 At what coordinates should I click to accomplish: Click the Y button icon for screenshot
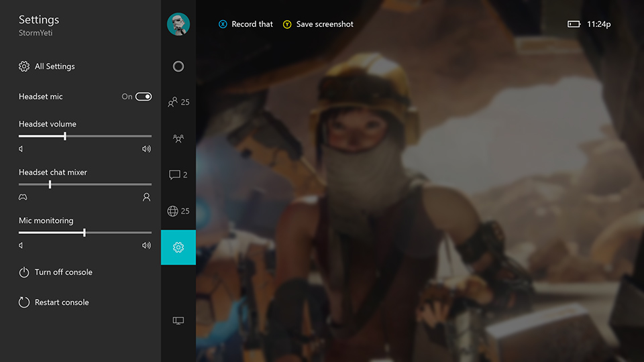[287, 24]
